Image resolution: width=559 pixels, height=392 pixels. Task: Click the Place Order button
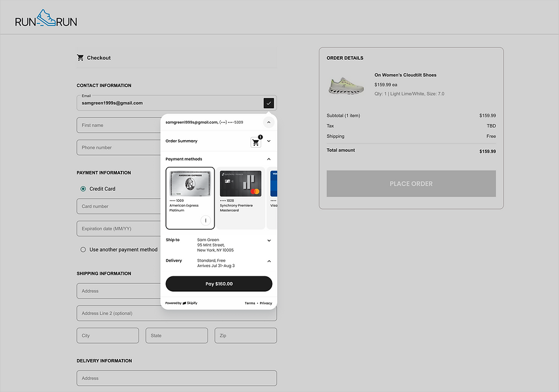click(411, 183)
